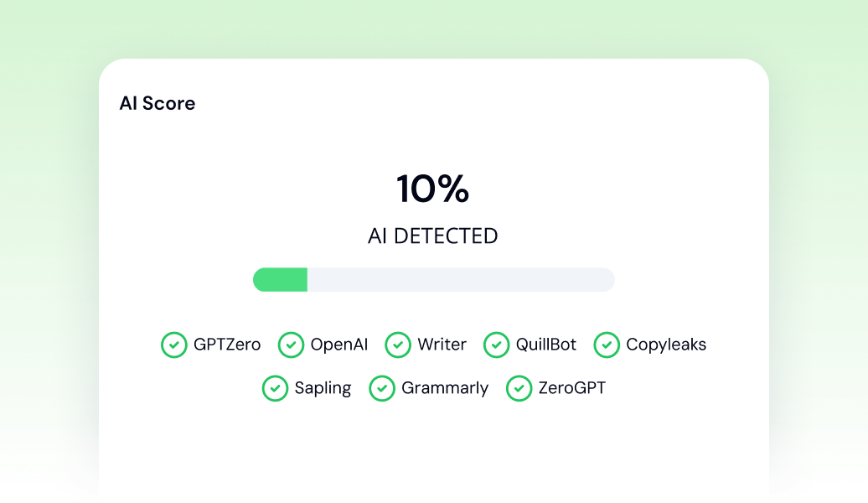Click the OpenAI green checkmark icon
This screenshot has width=868, height=503.
pyautogui.click(x=291, y=345)
